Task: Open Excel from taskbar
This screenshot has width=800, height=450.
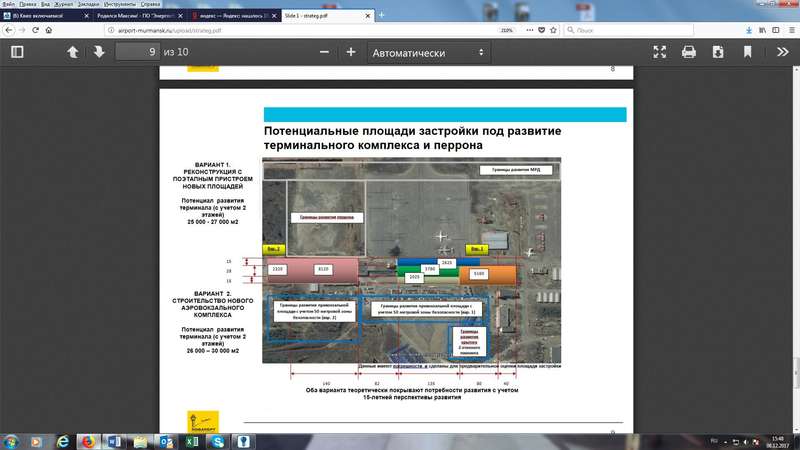Action: point(192,442)
